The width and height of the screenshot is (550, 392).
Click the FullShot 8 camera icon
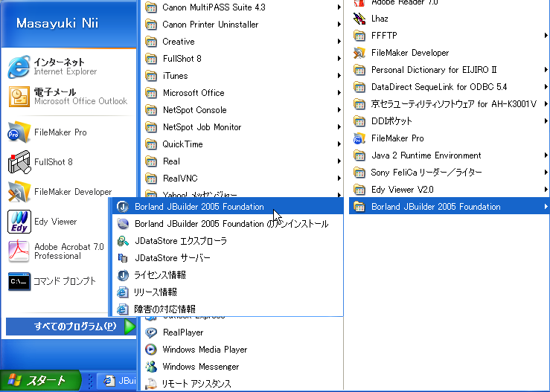pos(19,162)
